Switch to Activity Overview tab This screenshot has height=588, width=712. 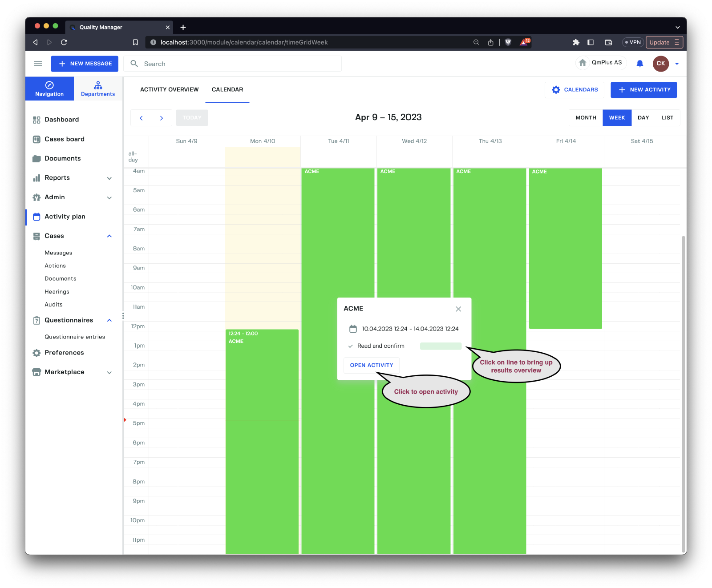(x=169, y=90)
